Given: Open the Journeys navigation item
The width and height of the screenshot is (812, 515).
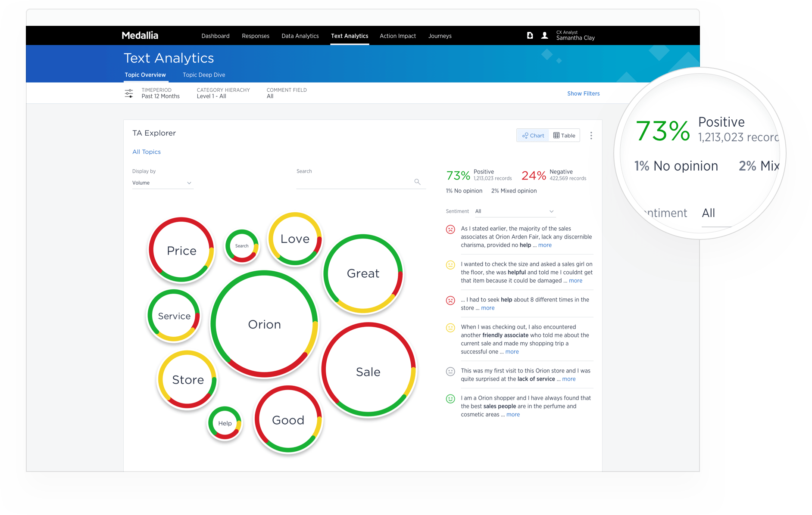Looking at the screenshot, I should pyautogui.click(x=440, y=36).
